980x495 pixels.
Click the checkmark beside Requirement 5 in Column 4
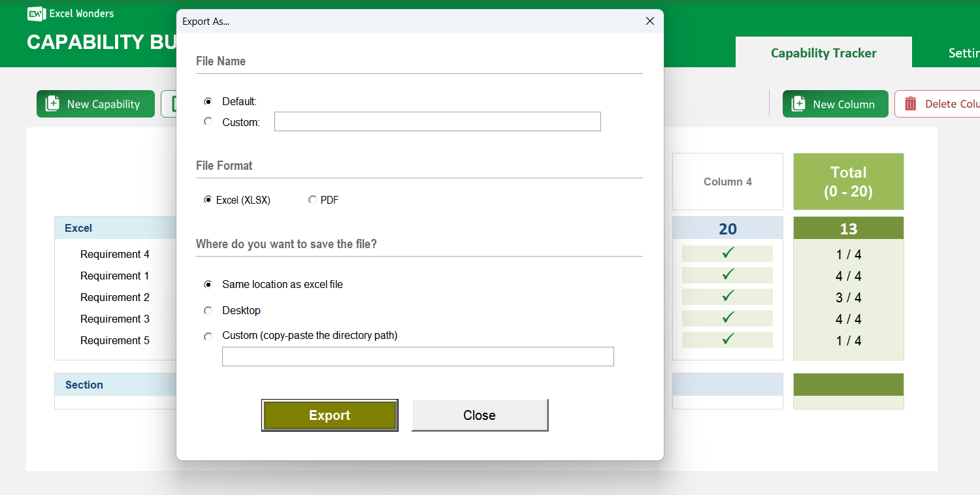[727, 340]
